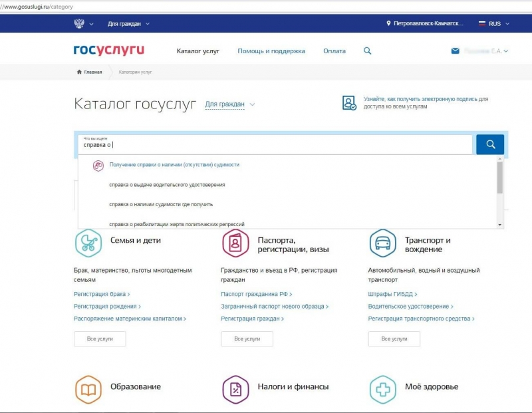Click the suggestions list scroll down arrow

tap(500, 225)
